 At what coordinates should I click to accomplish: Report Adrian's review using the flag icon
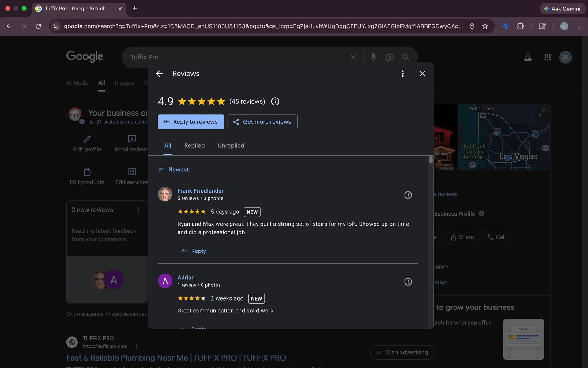pyautogui.click(x=408, y=282)
